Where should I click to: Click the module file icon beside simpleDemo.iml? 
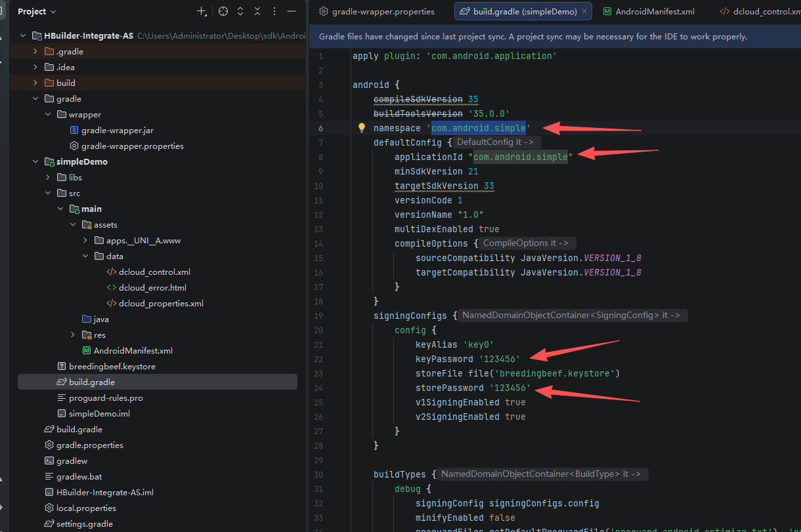(62, 413)
